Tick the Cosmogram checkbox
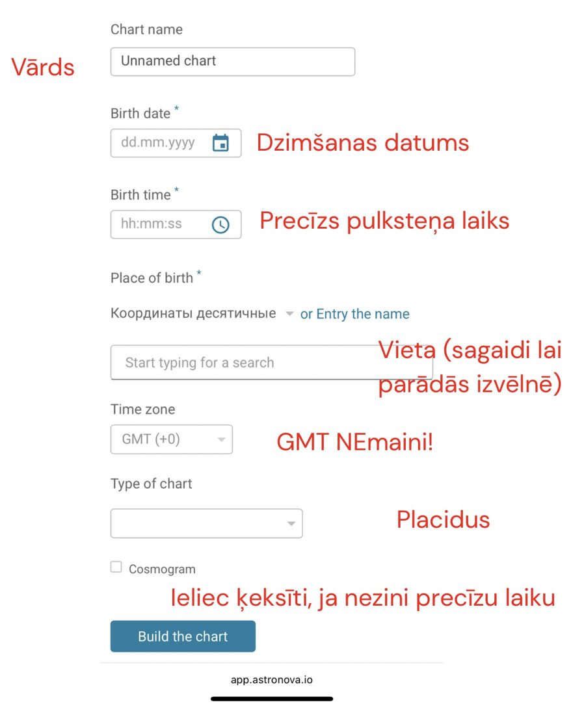This screenshot has width=571, height=728. [x=116, y=567]
